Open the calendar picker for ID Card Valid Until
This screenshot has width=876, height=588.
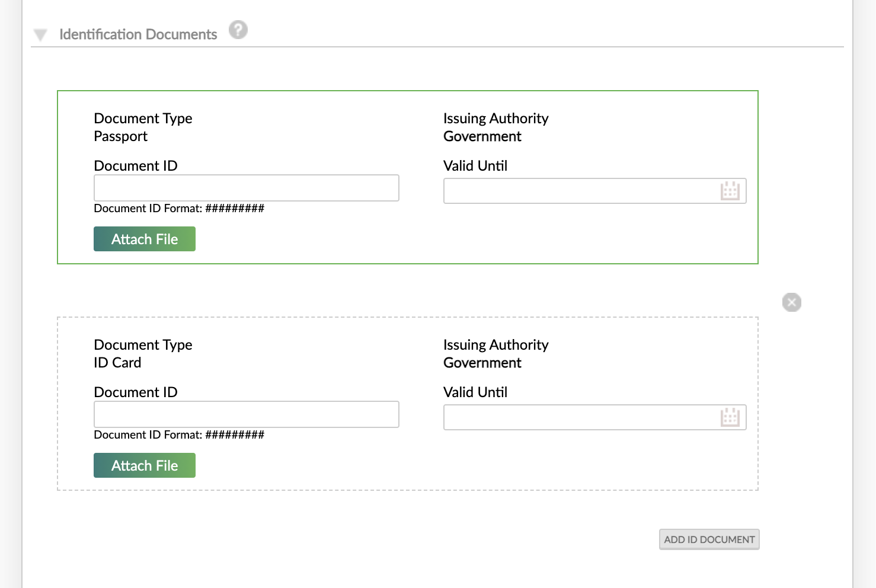coord(730,417)
